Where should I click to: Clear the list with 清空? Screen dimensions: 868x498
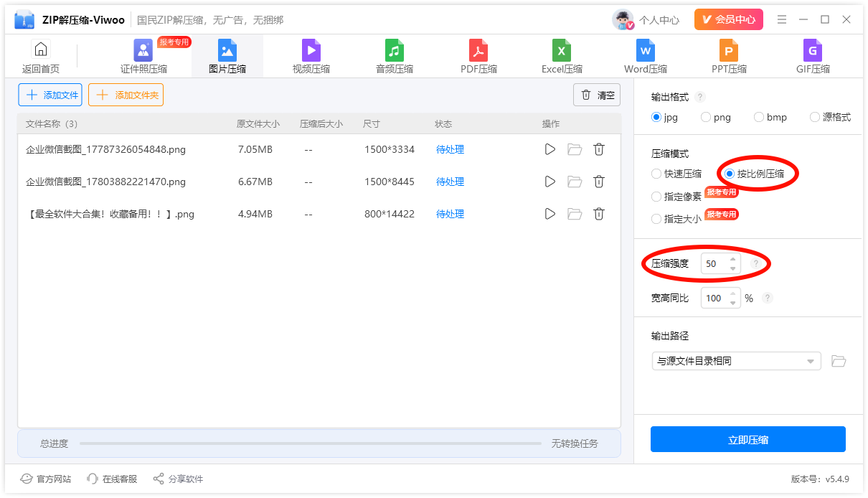(597, 95)
